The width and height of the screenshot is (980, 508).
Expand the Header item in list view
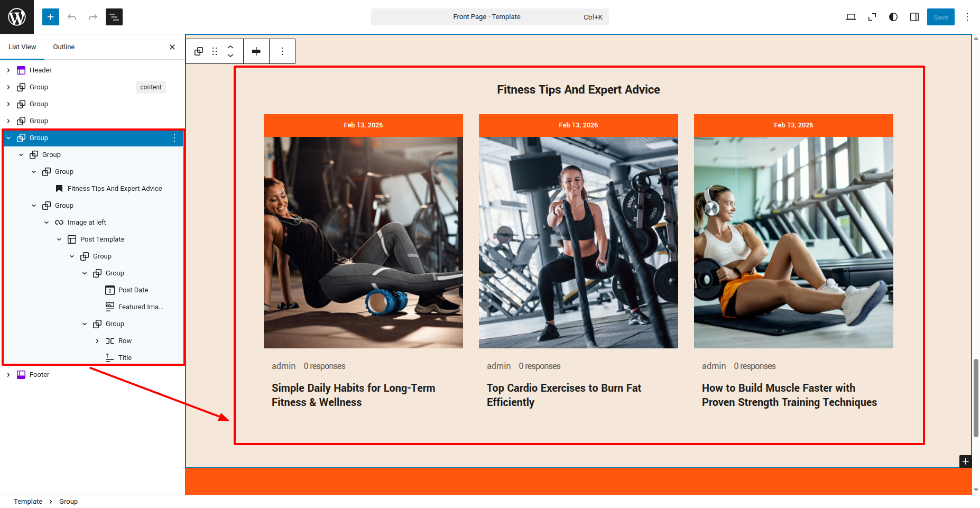(x=8, y=70)
